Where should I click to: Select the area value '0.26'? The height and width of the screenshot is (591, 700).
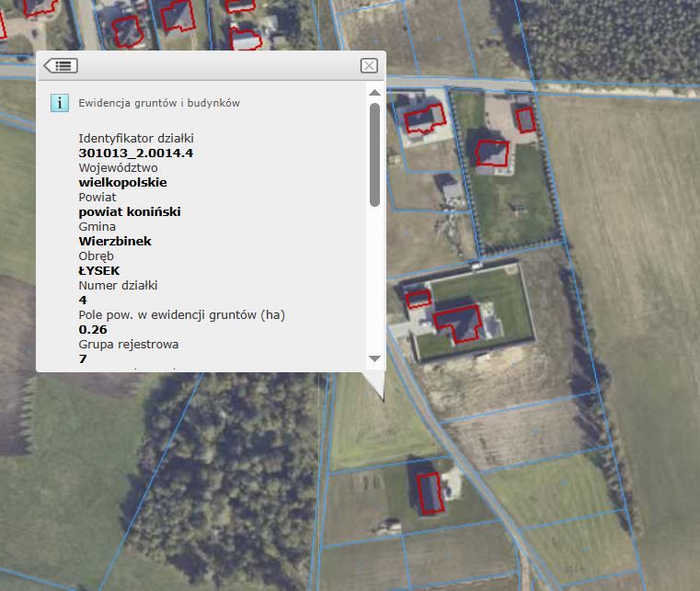[x=93, y=330]
